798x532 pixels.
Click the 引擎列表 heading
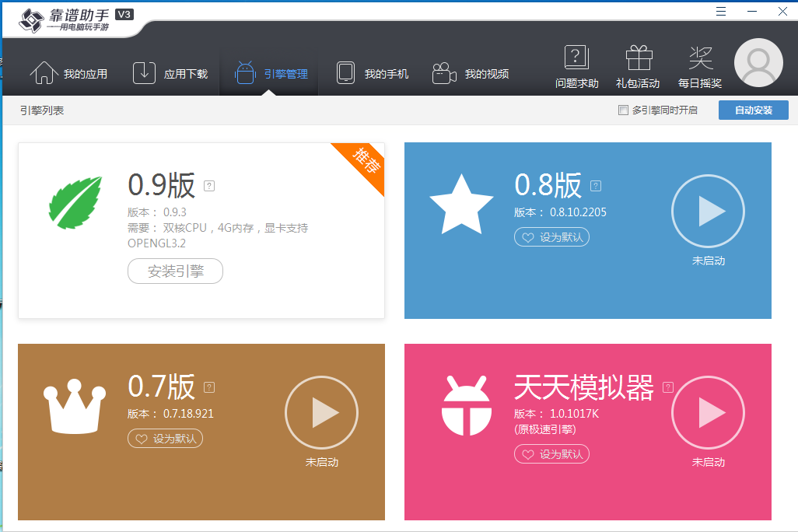(42, 110)
